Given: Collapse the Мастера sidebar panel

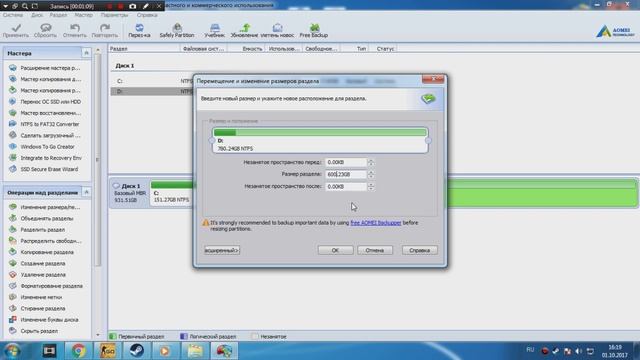Looking at the screenshot, I should [x=86, y=53].
